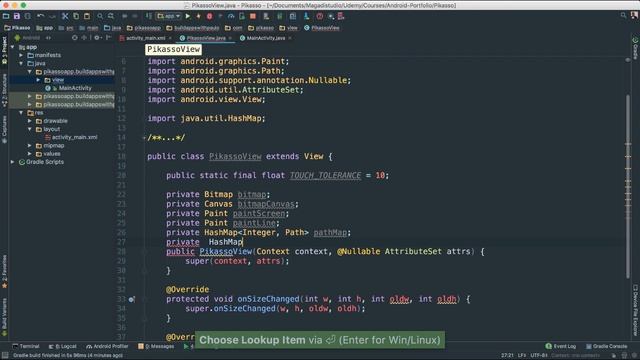
Task: Paste from clipboard using the toolbar icon
Action: point(87,16)
